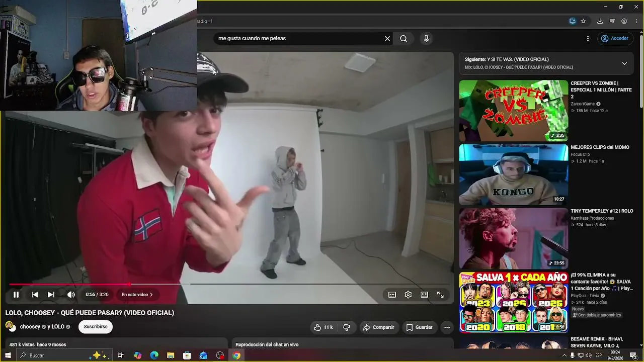This screenshot has width=644, height=362.
Task: Open Chrome media controls icon
Action: pyautogui.click(x=612, y=21)
